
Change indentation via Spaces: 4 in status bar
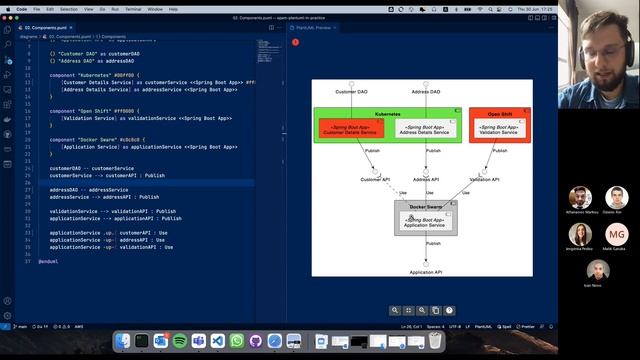435,327
